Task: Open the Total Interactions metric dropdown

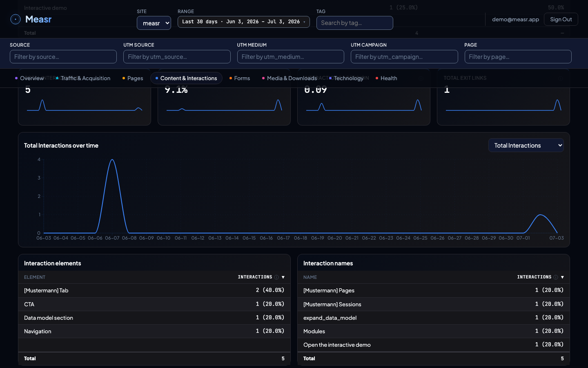Action: 526,145
